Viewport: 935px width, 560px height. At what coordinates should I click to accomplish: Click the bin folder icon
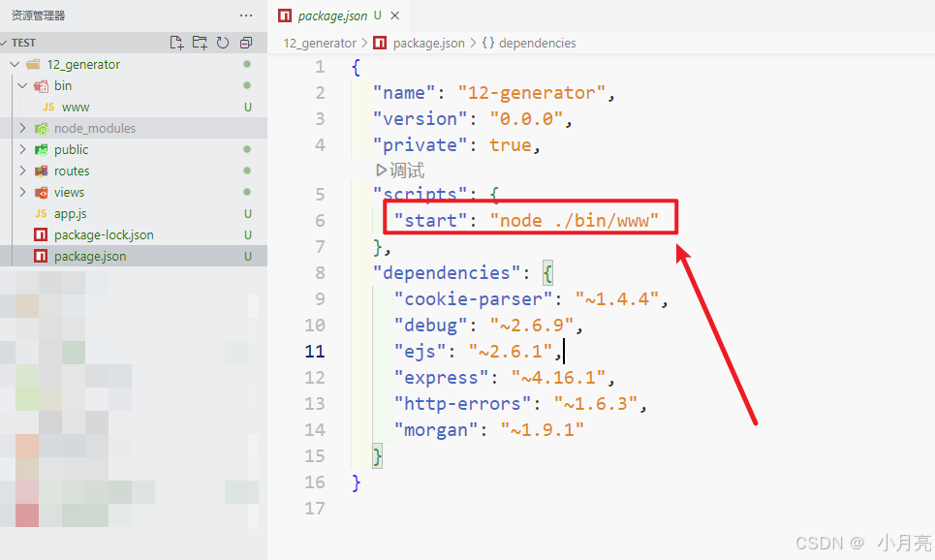(41, 86)
